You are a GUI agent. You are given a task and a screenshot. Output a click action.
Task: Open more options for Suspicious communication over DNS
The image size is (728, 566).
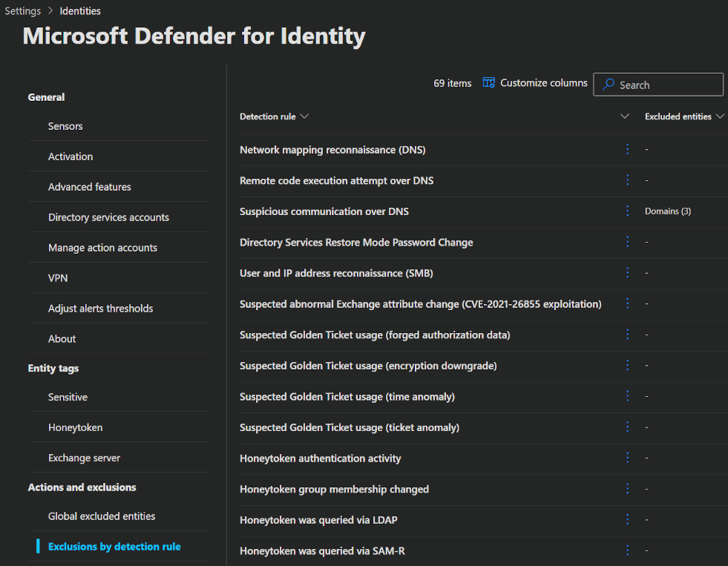(x=627, y=211)
